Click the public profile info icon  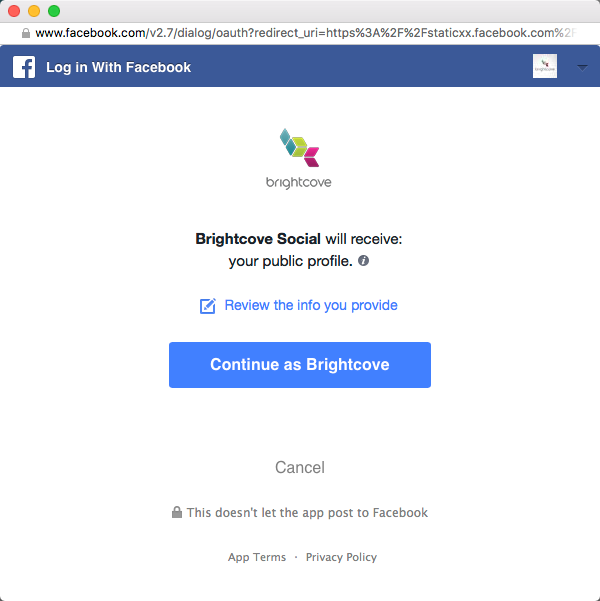[363, 261]
